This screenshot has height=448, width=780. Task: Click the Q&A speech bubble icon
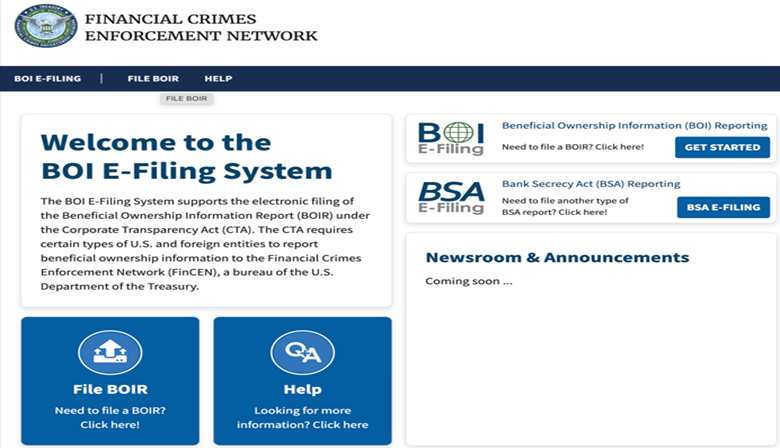pyautogui.click(x=302, y=352)
